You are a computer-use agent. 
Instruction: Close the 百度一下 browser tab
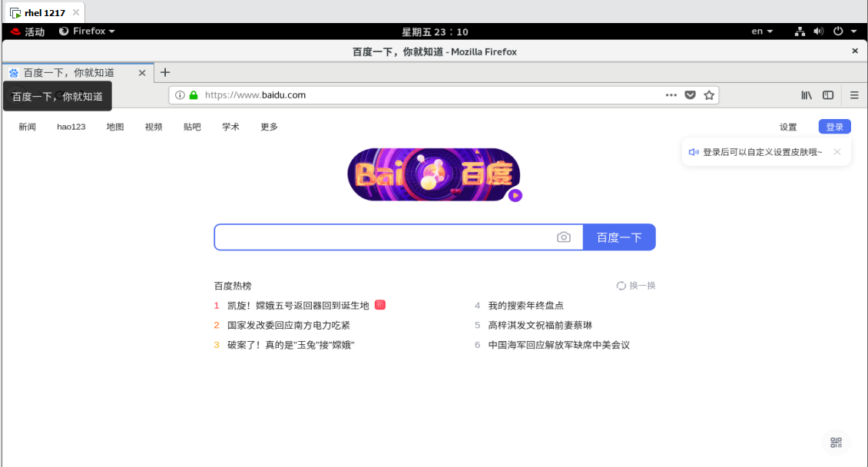pos(141,72)
